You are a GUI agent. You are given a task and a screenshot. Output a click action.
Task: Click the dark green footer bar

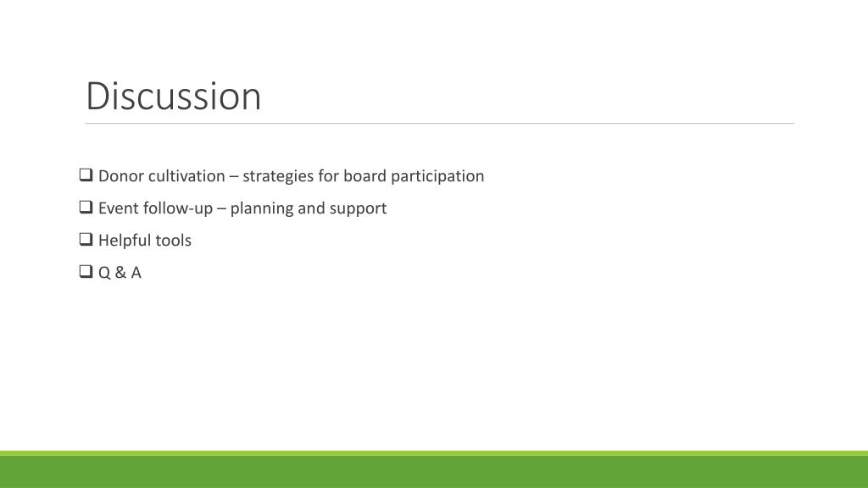(x=434, y=472)
